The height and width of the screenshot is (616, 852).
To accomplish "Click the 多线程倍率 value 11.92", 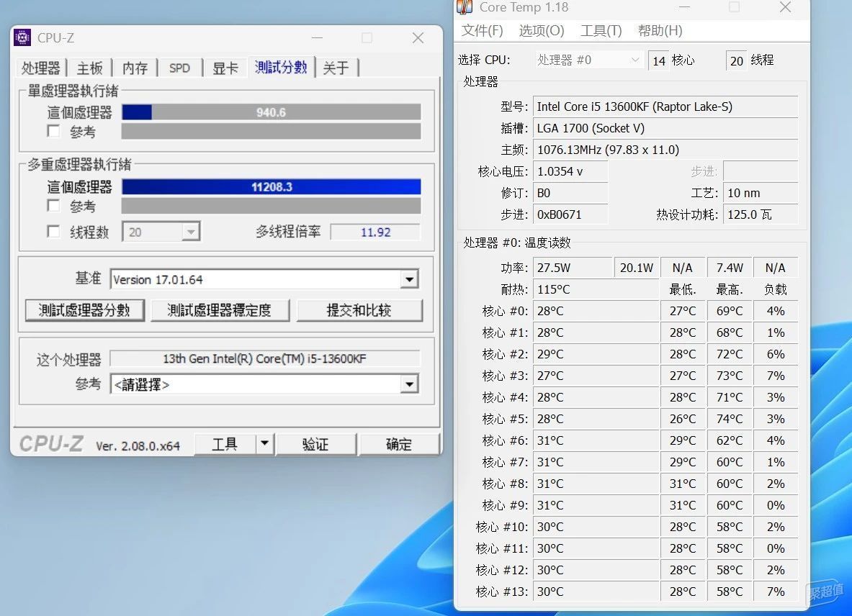I will (375, 232).
